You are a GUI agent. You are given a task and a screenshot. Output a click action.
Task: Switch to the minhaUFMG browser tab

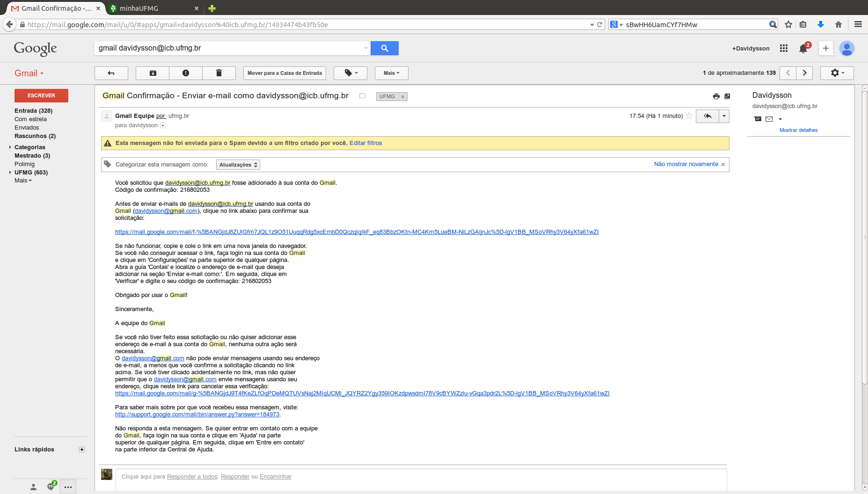(154, 8)
